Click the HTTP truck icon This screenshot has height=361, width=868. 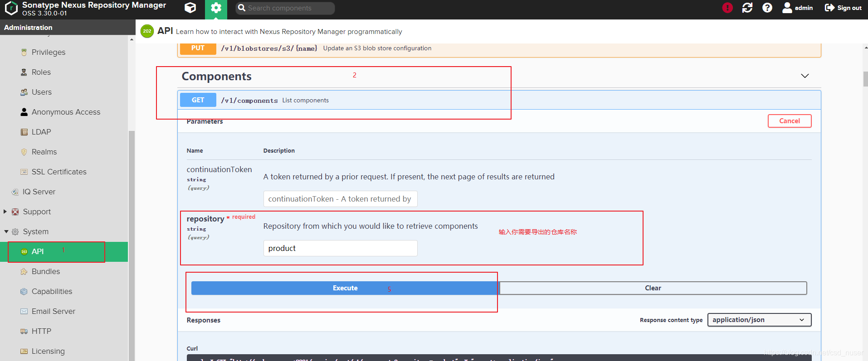coord(24,331)
